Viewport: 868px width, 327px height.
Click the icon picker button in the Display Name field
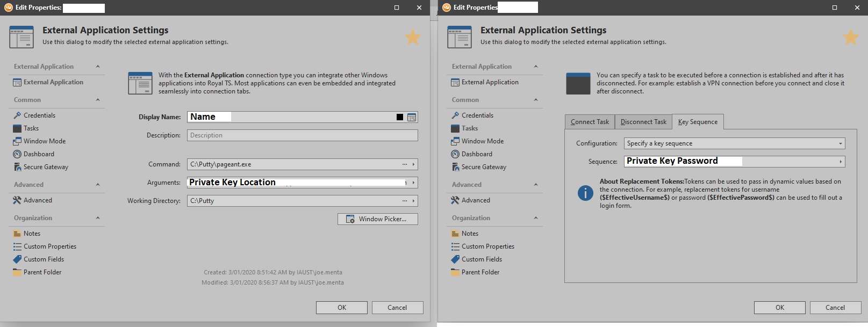412,117
